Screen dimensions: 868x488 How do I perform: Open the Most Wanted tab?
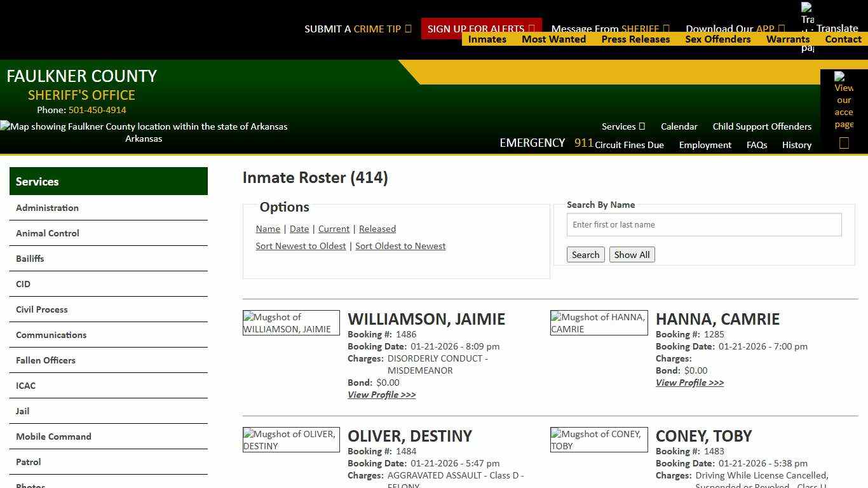553,39
